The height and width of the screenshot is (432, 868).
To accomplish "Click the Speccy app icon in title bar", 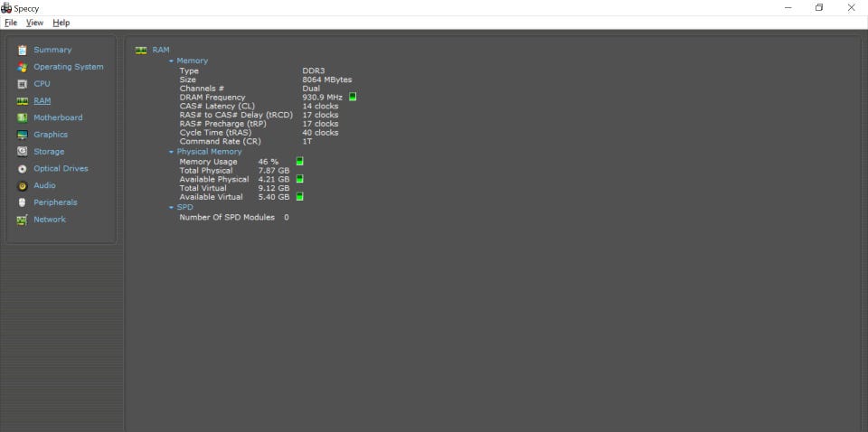I will pos(6,8).
